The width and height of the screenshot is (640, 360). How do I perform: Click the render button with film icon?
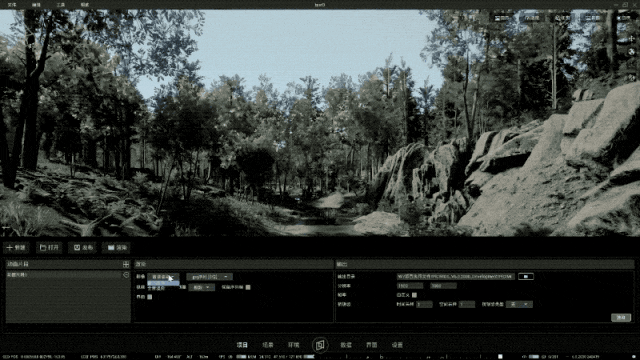click(x=116, y=248)
